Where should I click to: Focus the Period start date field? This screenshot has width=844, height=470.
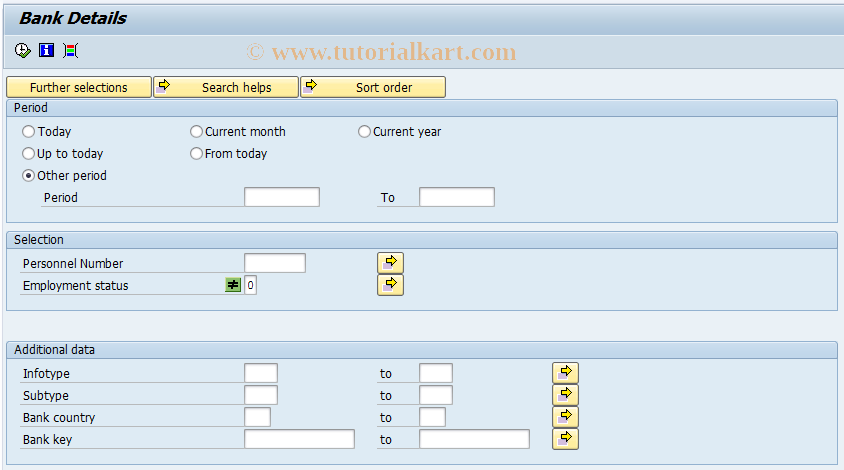(282, 197)
